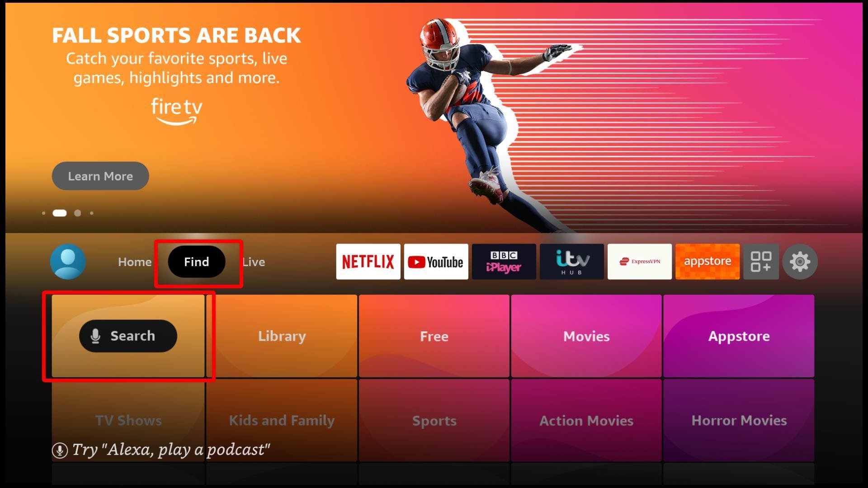Select user profile avatar icon
868x488 pixels.
click(68, 261)
